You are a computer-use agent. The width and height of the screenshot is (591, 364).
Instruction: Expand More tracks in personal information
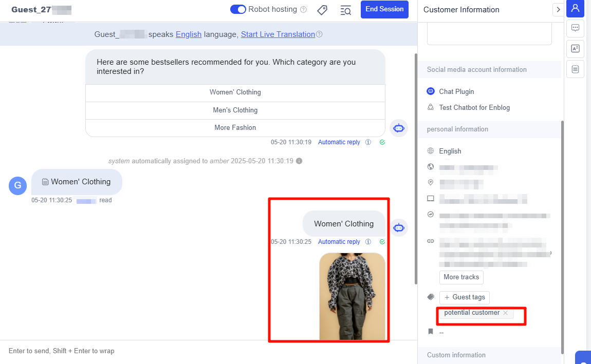tap(461, 277)
